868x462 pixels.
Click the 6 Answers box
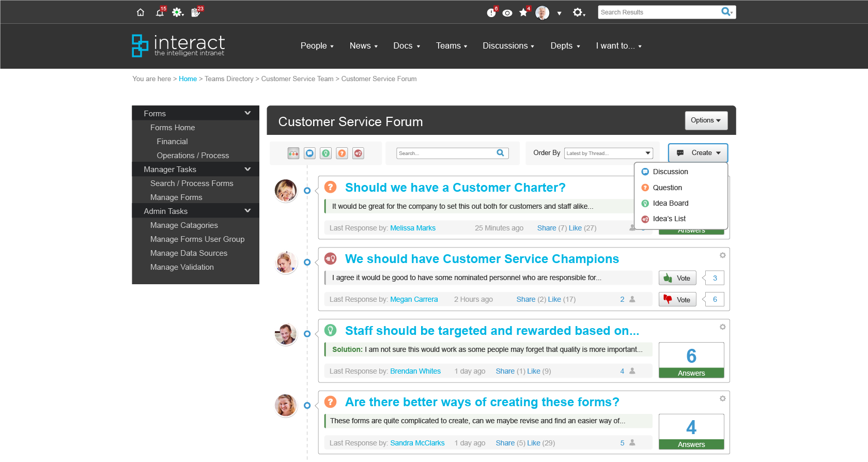(x=691, y=360)
